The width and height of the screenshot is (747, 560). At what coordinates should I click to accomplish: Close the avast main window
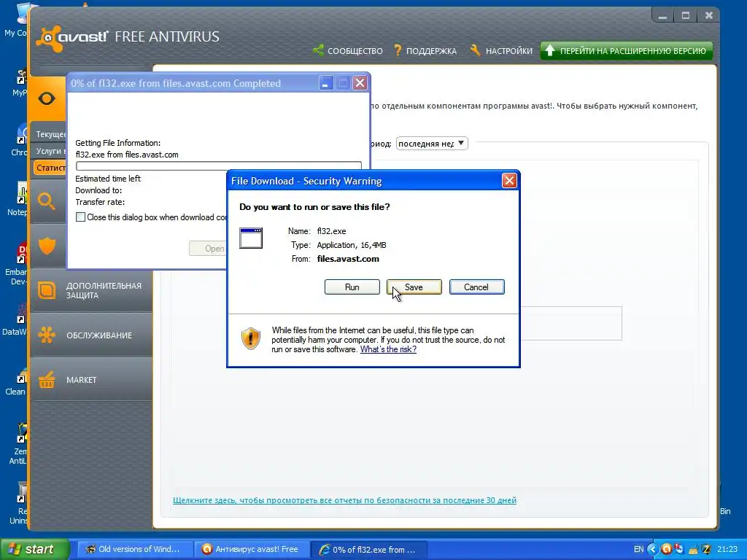click(709, 16)
